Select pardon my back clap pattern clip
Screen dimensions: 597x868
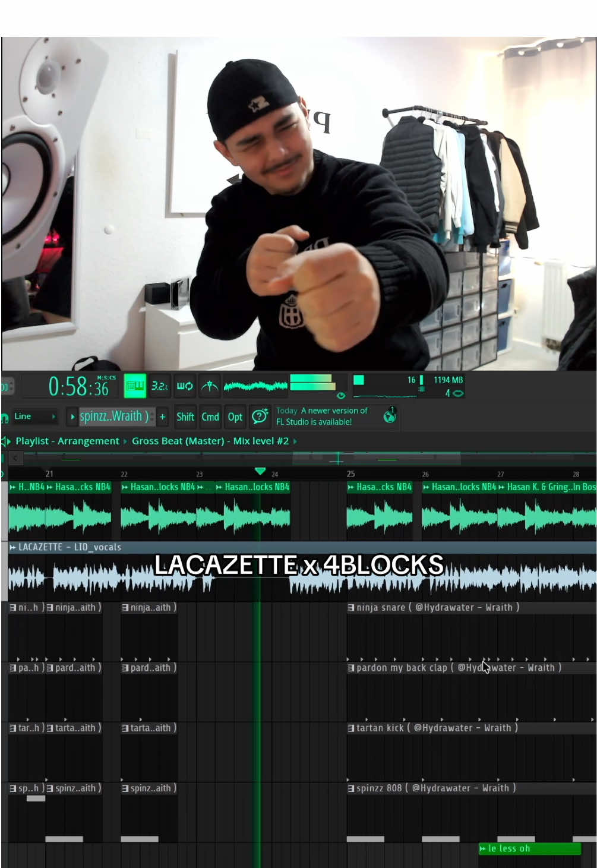pyautogui.click(x=459, y=668)
